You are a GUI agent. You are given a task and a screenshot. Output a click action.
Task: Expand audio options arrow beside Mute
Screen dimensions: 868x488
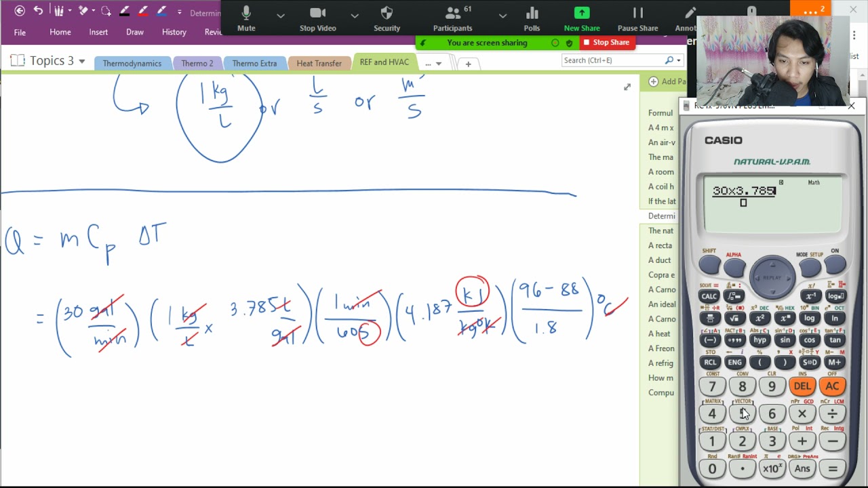[x=280, y=15]
